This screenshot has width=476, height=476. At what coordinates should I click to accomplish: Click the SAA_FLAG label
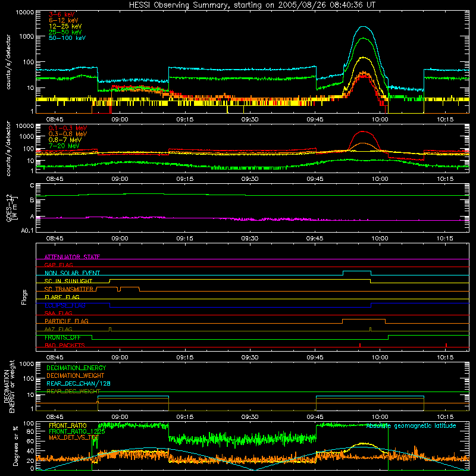58,313
